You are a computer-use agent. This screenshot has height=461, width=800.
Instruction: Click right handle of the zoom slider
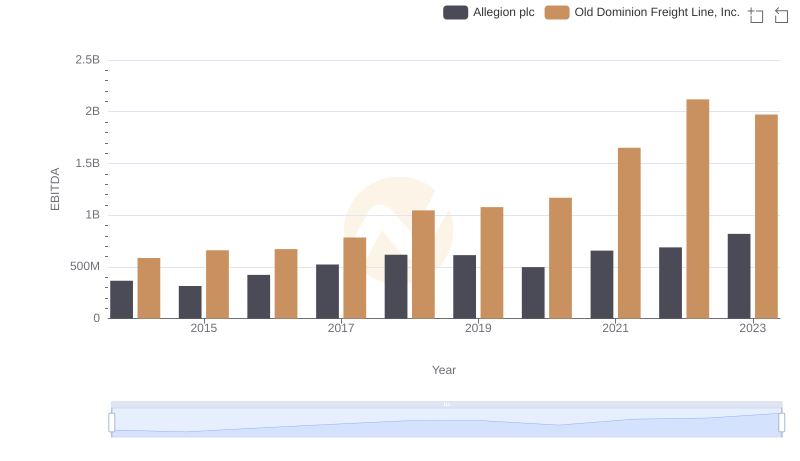click(x=781, y=423)
